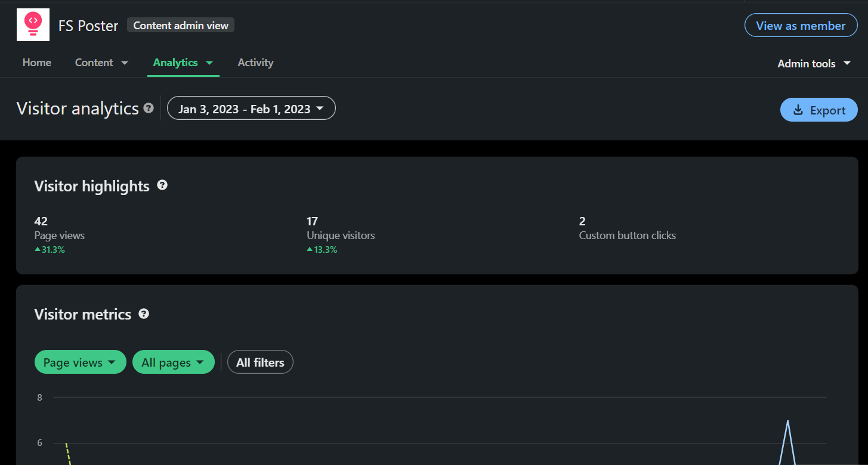Click the Visitor analytics help icon
The width and height of the screenshot is (868, 465).
pyautogui.click(x=149, y=108)
